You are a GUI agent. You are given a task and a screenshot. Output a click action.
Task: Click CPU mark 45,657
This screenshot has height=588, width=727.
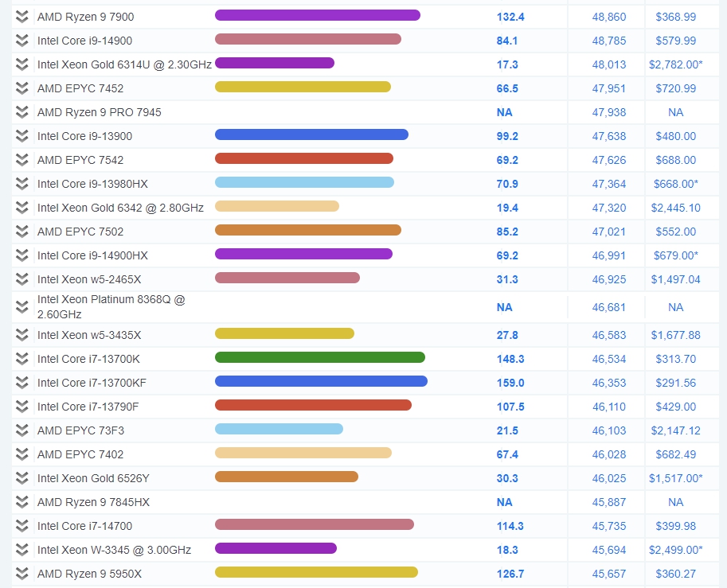609,574
